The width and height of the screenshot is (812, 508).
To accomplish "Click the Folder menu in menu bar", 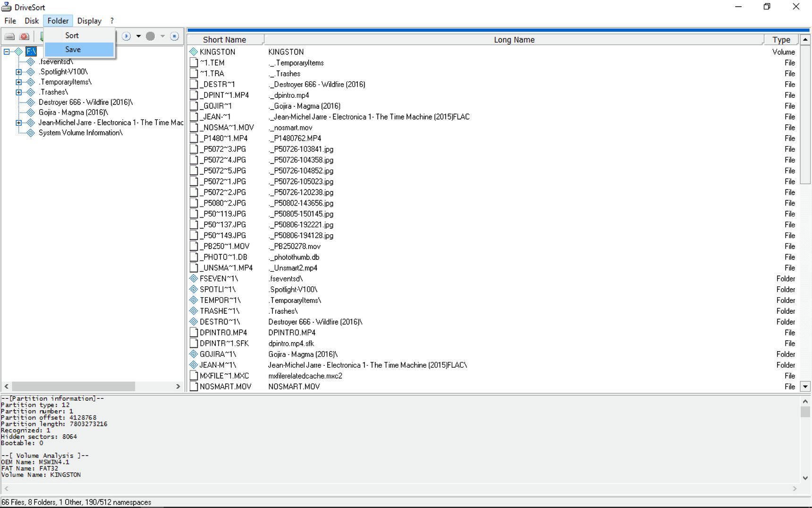I will 58,21.
